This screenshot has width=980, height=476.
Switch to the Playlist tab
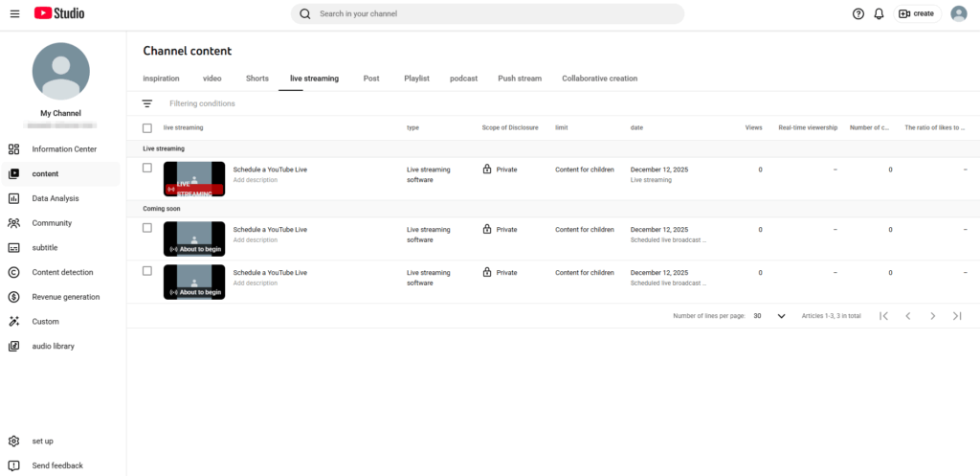point(416,79)
